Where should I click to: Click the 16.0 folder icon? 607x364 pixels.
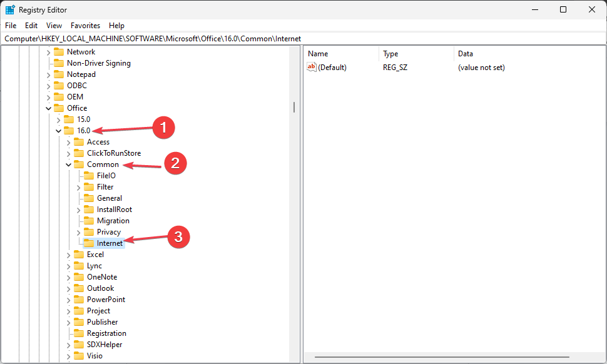(69, 130)
